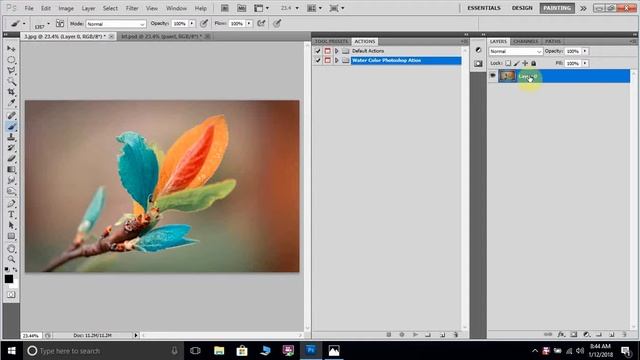Create new adjustment layer icon
This screenshot has width=640, height=360.
tap(586, 334)
